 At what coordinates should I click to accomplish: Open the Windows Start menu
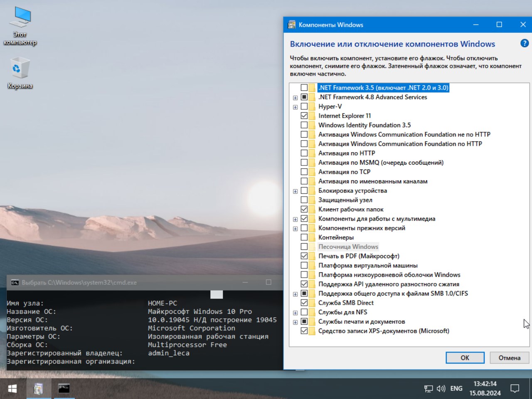pyautogui.click(x=12, y=389)
